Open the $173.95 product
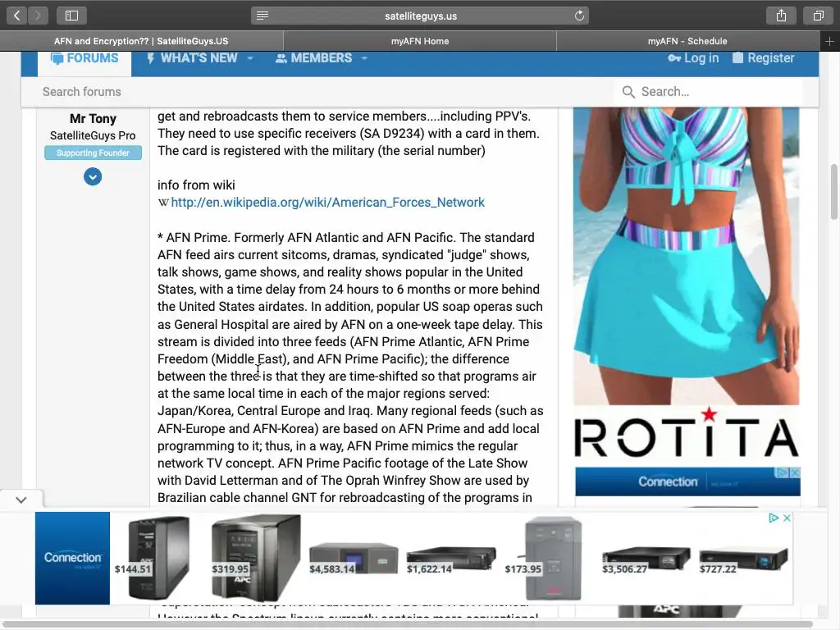 pyautogui.click(x=545, y=558)
